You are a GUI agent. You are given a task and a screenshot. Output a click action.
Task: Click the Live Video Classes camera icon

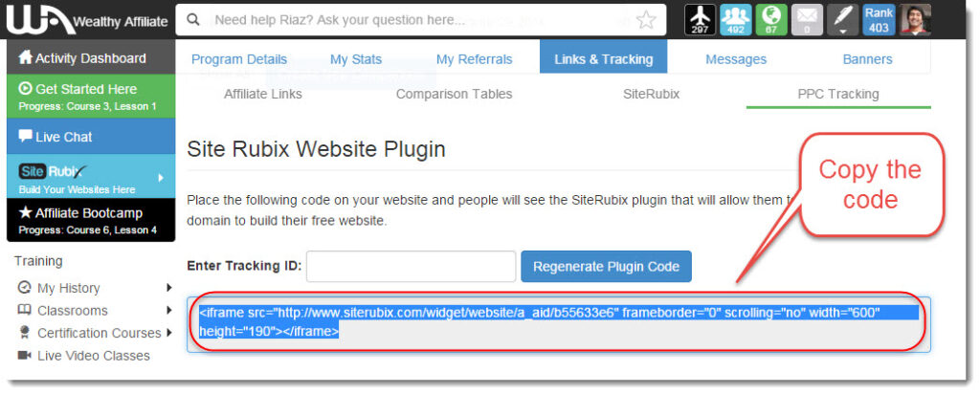click(x=24, y=356)
